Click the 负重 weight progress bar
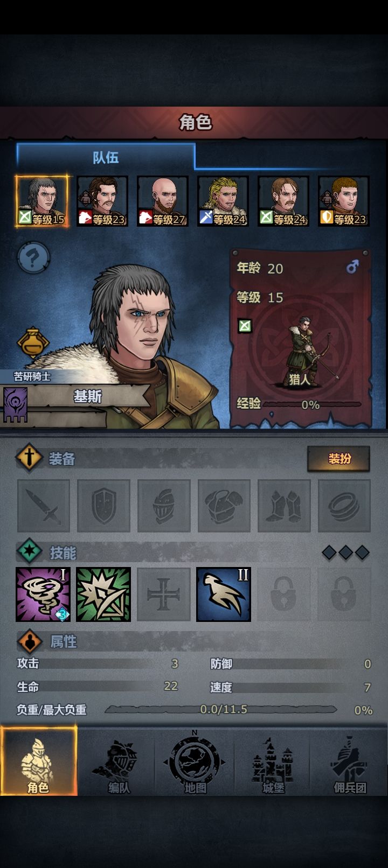The height and width of the screenshot is (868, 388). (x=221, y=710)
